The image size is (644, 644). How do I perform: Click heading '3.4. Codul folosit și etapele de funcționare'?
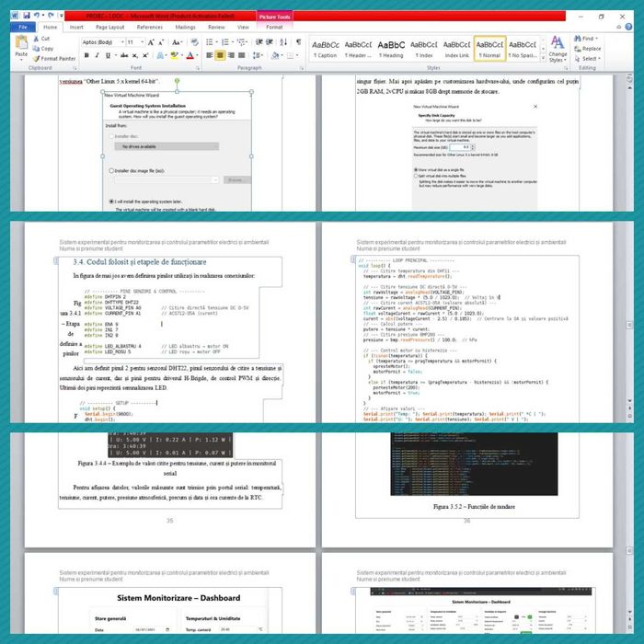(140, 262)
